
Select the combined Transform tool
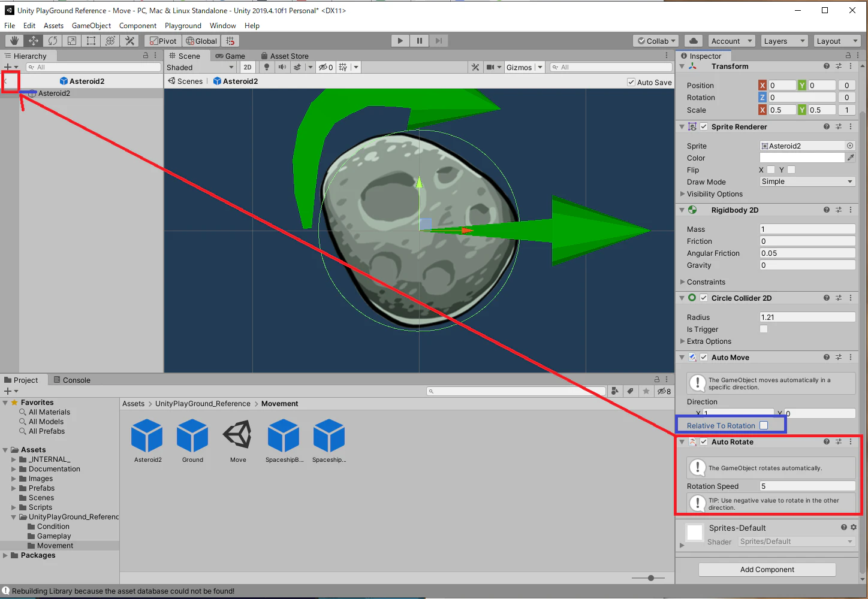tap(110, 41)
